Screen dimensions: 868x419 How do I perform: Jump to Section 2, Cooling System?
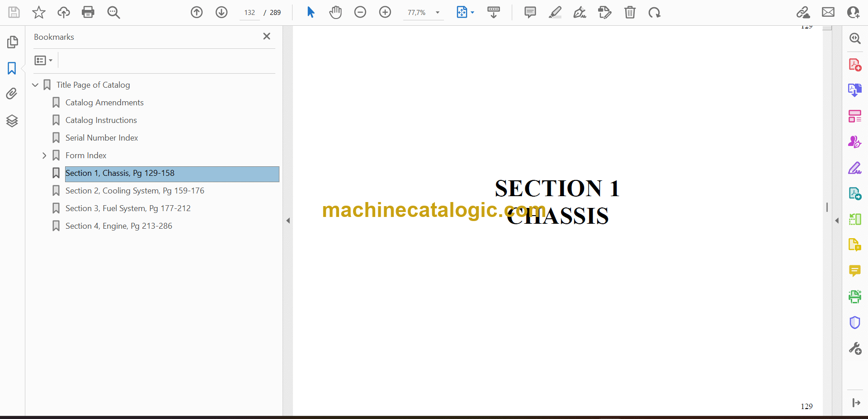tap(135, 191)
